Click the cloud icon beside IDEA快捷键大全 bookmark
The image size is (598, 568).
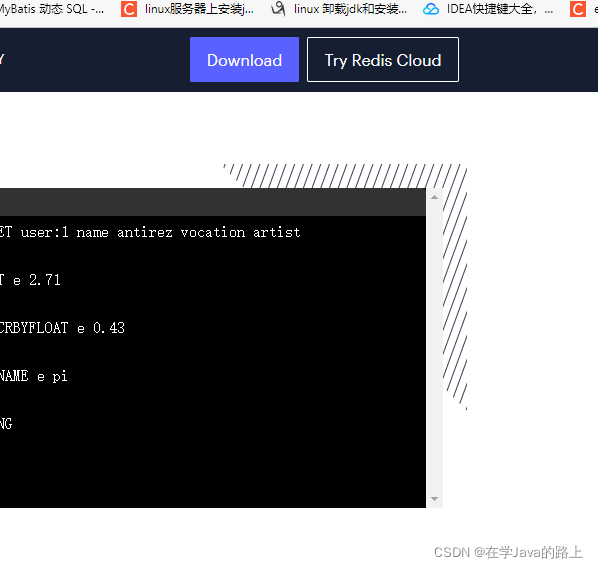(x=431, y=9)
